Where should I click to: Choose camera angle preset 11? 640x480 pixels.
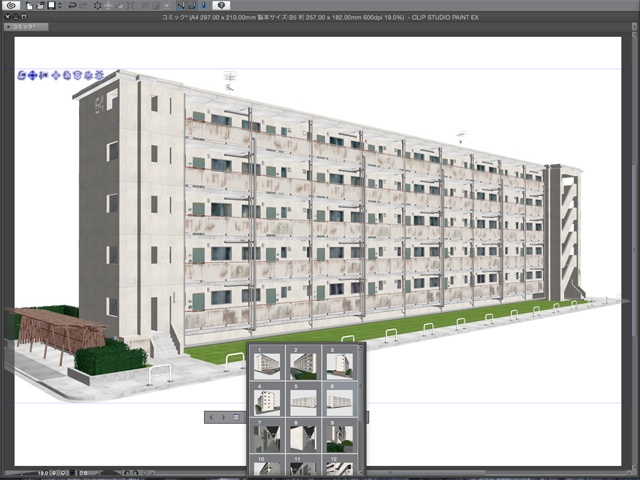coord(303,465)
